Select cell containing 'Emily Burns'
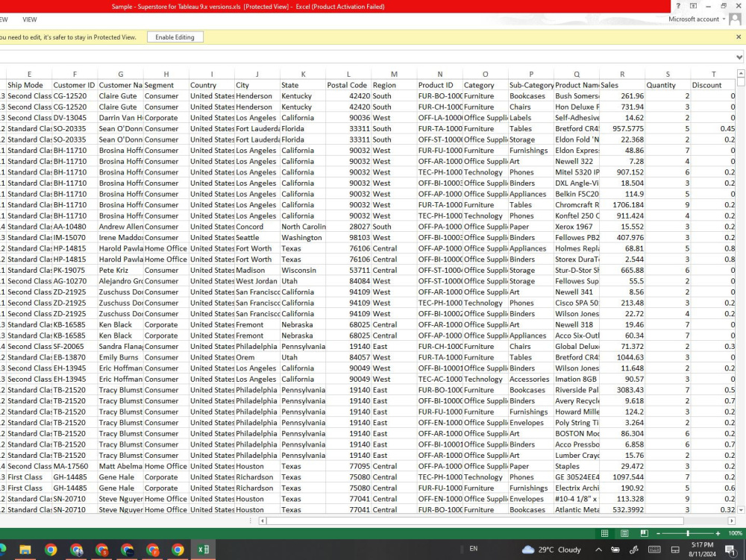The width and height of the screenshot is (746, 560). pos(120,357)
